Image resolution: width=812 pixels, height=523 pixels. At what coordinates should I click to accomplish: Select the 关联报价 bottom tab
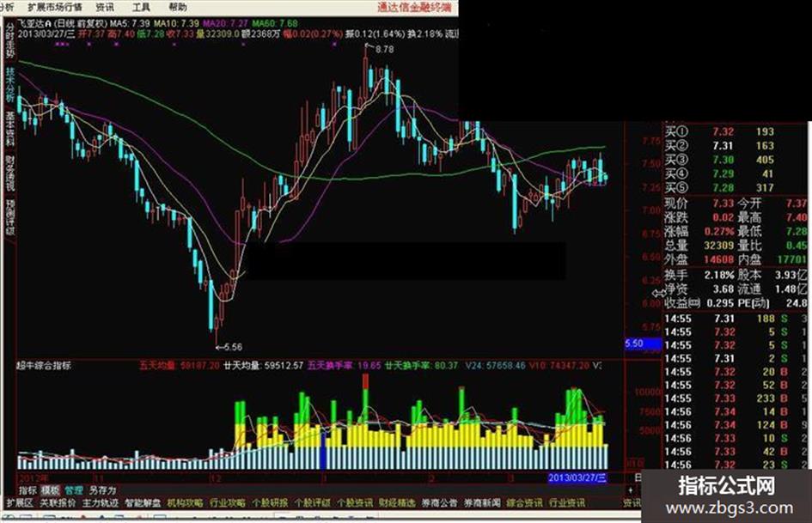coord(58,502)
